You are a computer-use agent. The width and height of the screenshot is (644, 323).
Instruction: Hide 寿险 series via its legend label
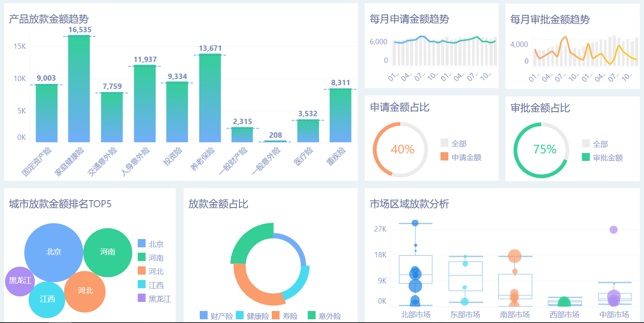(290, 316)
